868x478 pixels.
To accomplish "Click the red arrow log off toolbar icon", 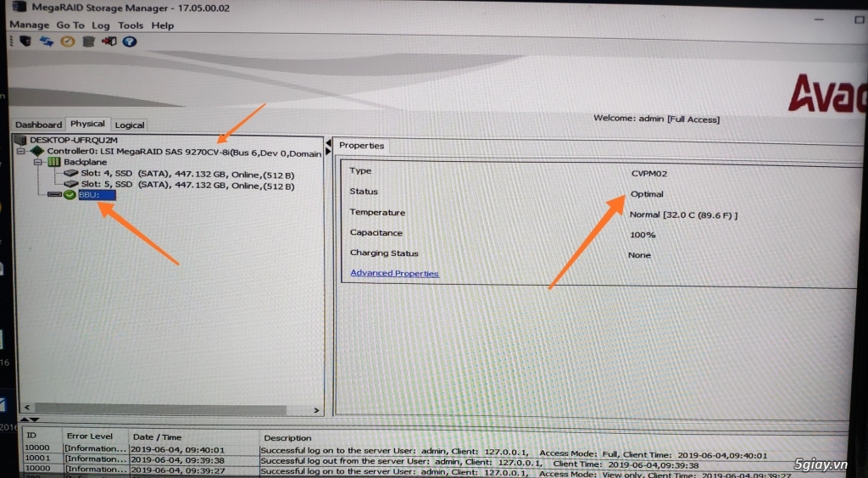I will pos(109,42).
